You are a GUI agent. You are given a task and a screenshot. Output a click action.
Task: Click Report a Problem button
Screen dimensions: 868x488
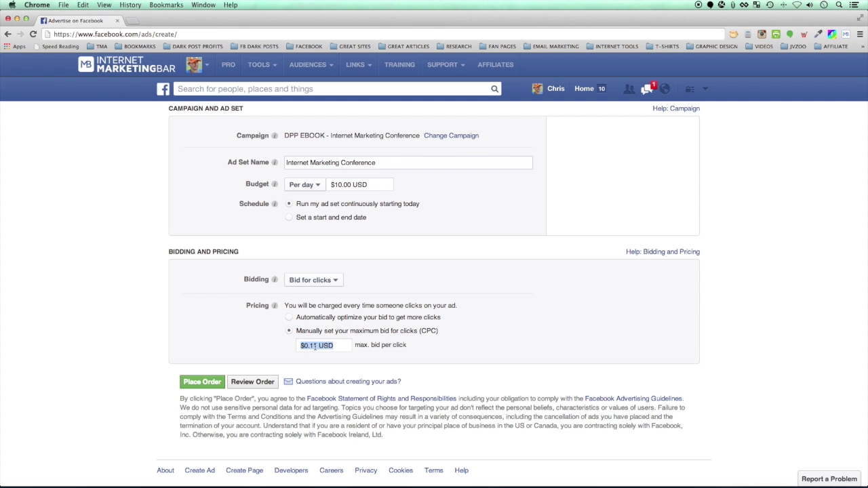click(829, 479)
